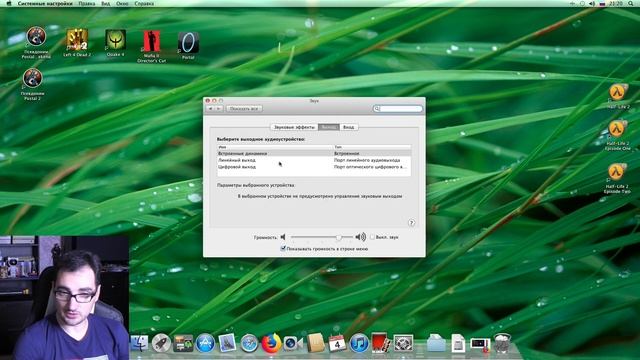Select the first Postal desktop shortcut

[x=36, y=42]
